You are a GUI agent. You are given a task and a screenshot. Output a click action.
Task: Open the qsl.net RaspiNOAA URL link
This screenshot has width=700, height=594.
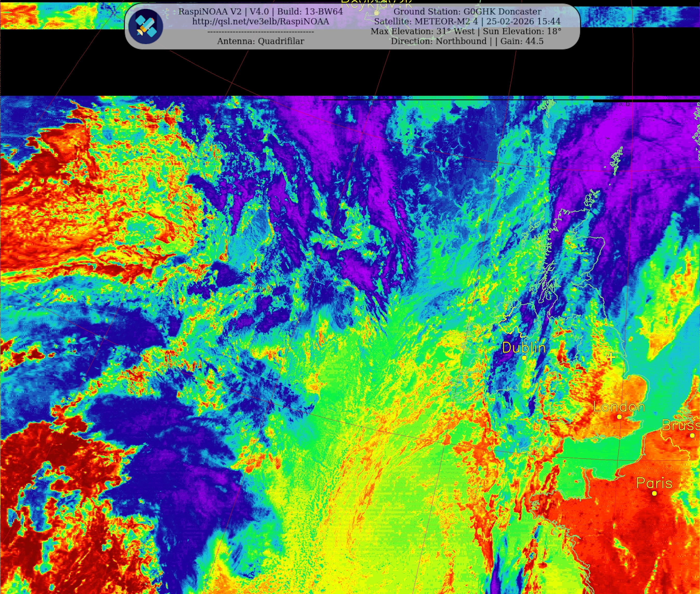pyautogui.click(x=261, y=22)
